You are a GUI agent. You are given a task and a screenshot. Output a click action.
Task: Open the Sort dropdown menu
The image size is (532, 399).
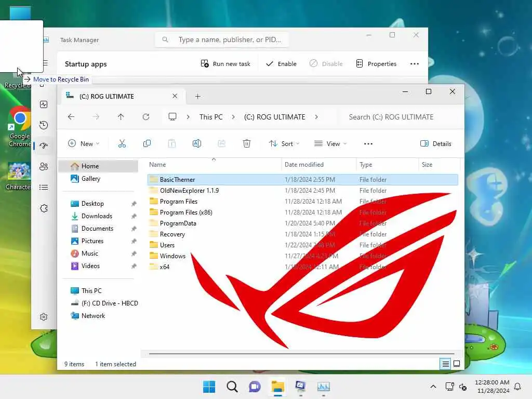284,143
